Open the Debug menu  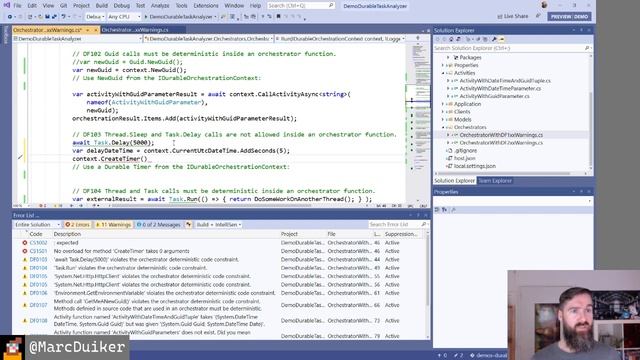tap(122, 6)
